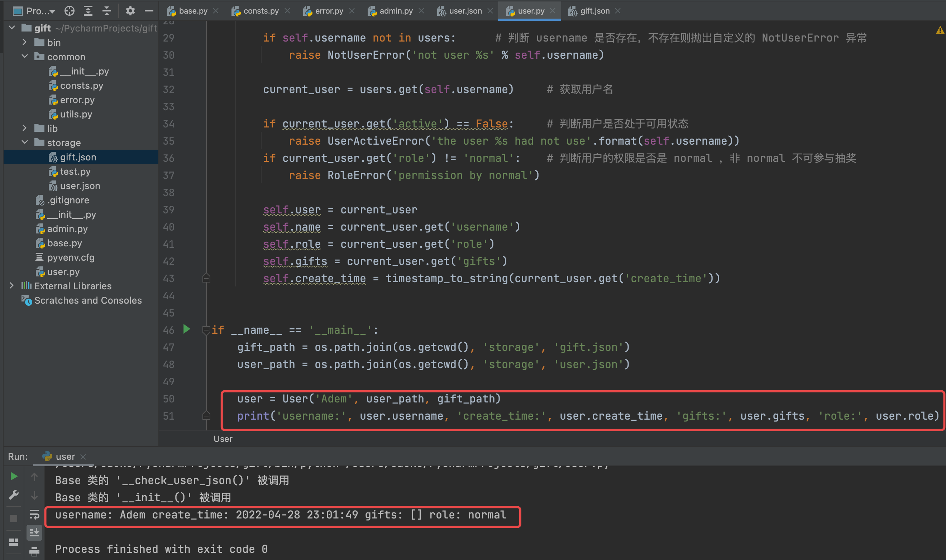Screen dimensions: 946x560
Task: Print the console output
Action: (x=34, y=552)
